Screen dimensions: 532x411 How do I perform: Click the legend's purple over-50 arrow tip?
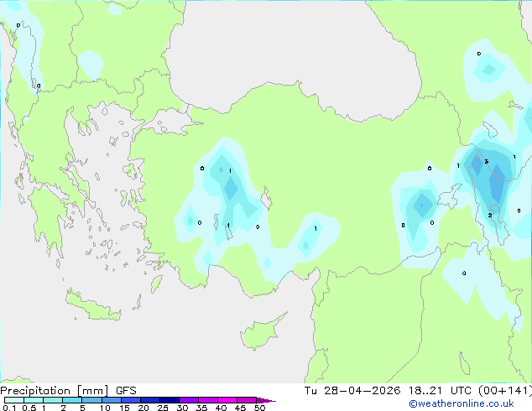tap(266, 400)
